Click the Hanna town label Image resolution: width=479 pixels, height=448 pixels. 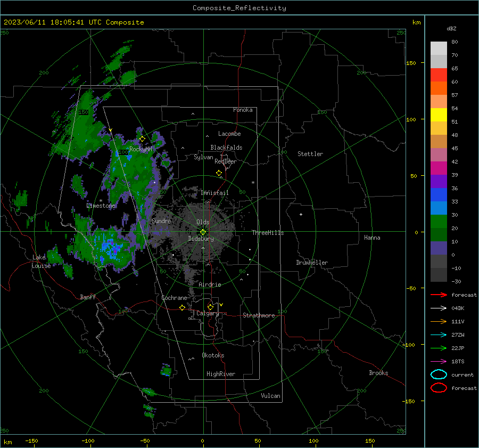(x=372, y=238)
